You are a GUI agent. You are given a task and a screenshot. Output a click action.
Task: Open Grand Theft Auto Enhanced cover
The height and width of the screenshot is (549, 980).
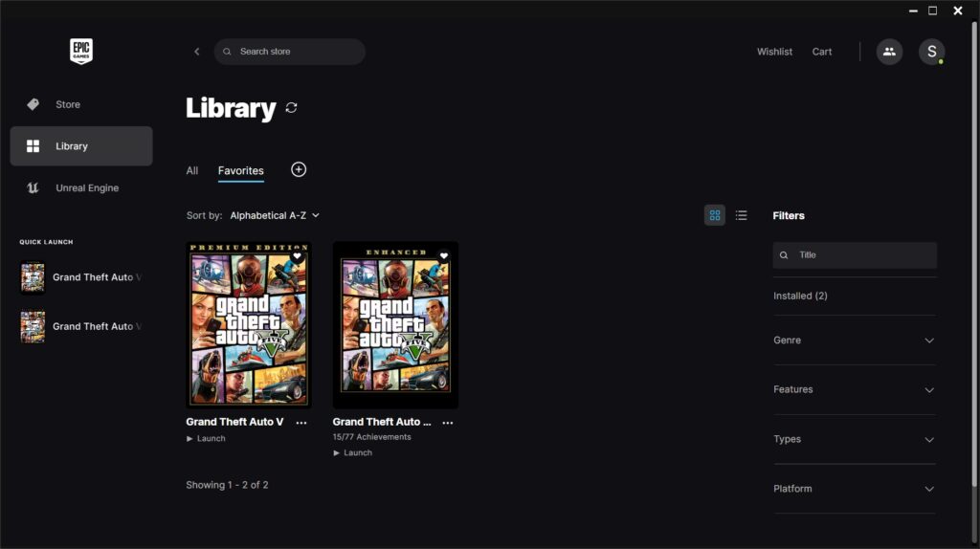(x=395, y=325)
